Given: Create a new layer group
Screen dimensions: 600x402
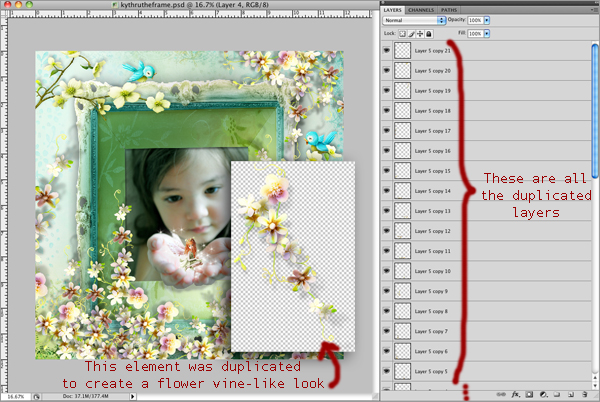Looking at the screenshot, I should [x=558, y=394].
